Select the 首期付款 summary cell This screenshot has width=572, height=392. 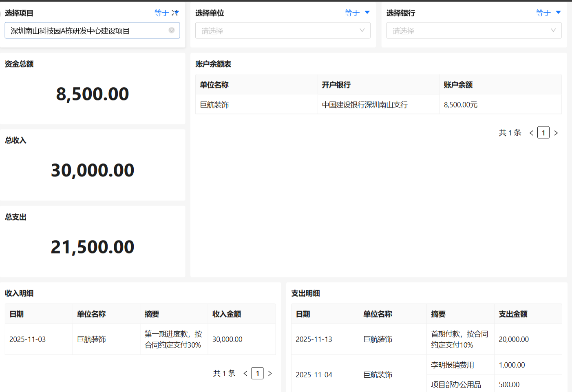coord(460,339)
